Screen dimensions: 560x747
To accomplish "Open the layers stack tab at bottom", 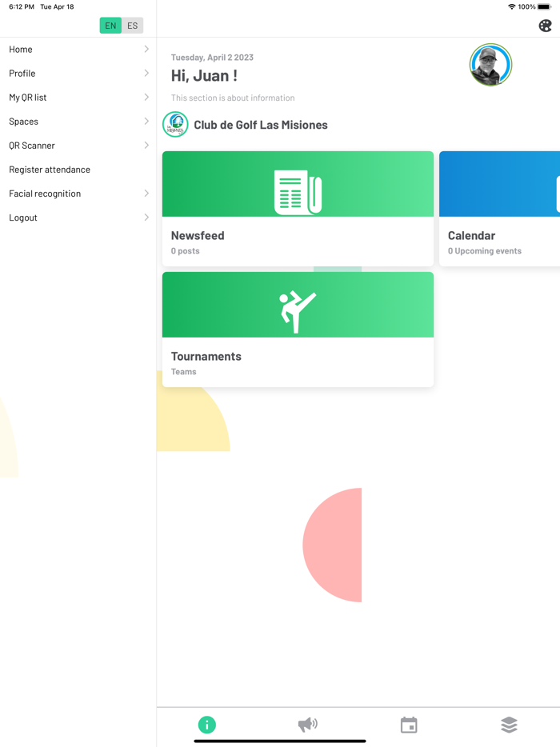I will [509, 725].
